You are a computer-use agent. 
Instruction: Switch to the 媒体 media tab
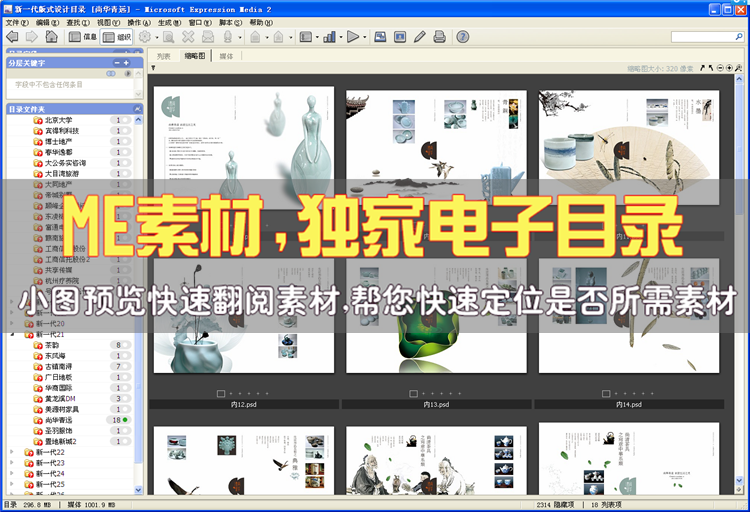pyautogui.click(x=226, y=56)
